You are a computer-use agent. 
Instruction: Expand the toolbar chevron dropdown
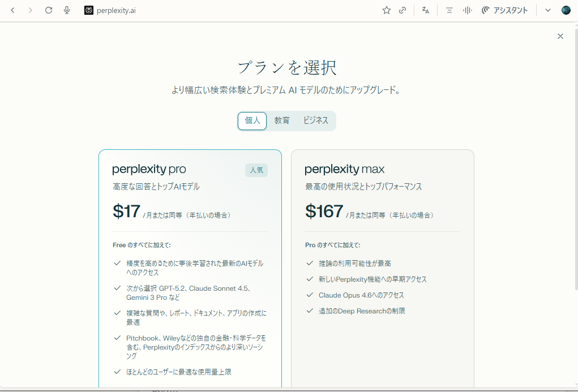(548, 10)
